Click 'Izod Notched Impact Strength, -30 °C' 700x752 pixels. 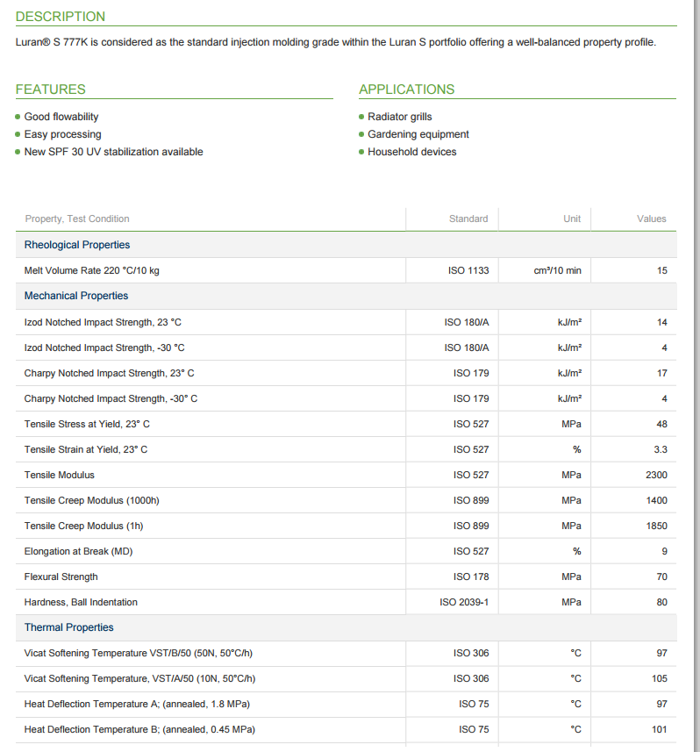click(x=104, y=347)
